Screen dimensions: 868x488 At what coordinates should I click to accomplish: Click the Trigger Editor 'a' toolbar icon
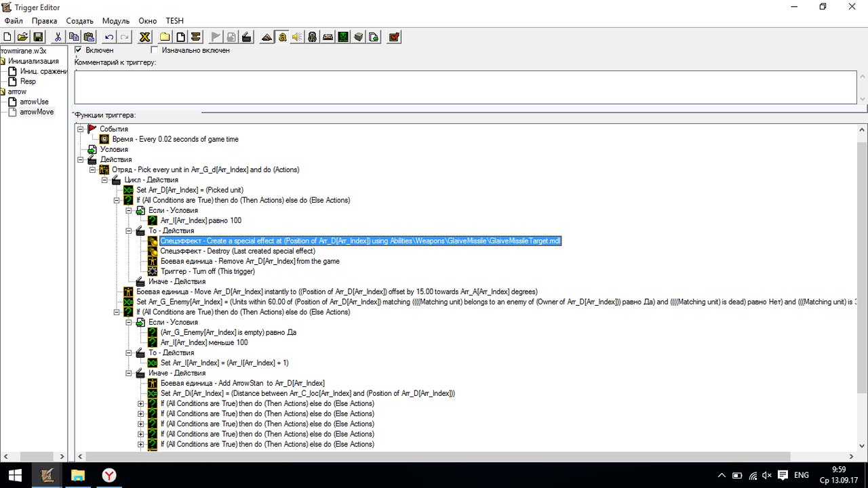click(x=282, y=37)
